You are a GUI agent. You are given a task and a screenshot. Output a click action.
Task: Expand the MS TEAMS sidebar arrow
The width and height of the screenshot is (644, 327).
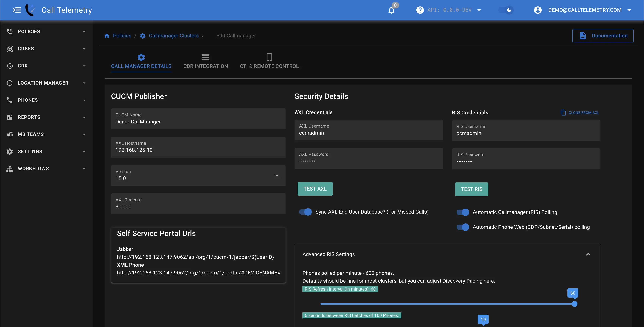click(x=84, y=135)
